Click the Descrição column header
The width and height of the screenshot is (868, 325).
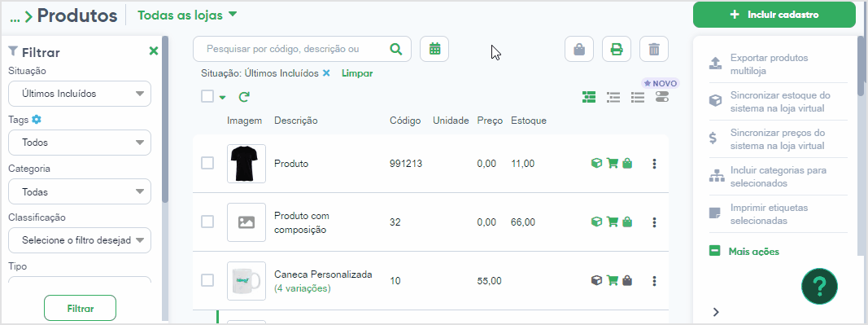click(x=296, y=121)
